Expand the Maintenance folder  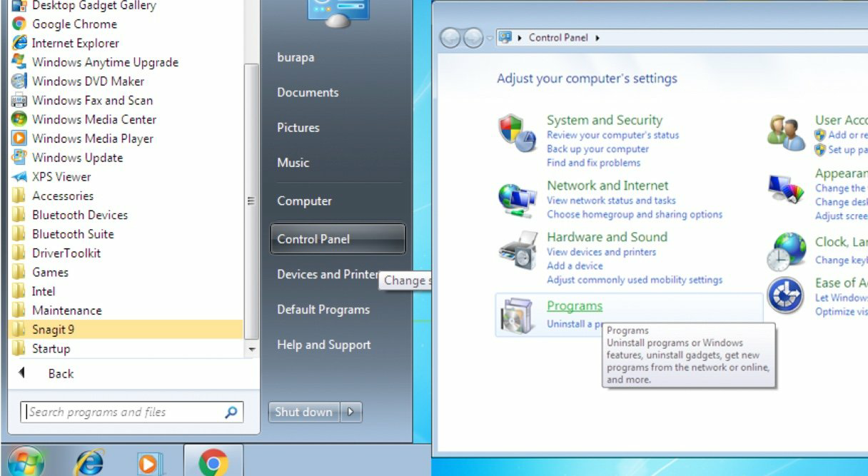click(x=66, y=310)
